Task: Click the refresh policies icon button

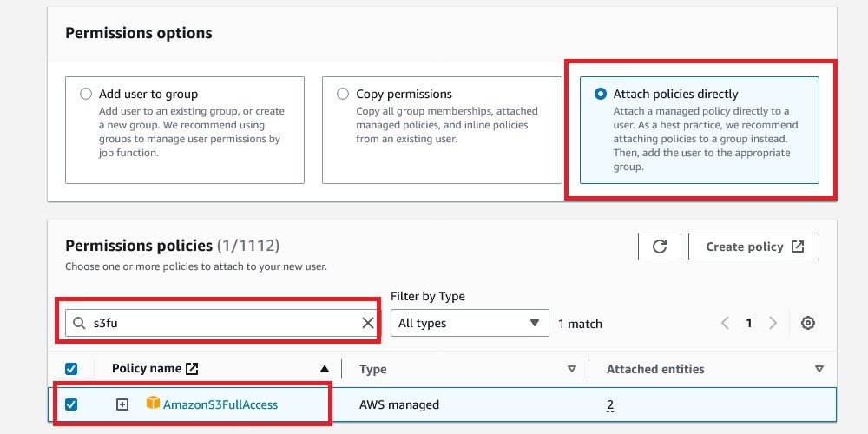Action: 659,247
